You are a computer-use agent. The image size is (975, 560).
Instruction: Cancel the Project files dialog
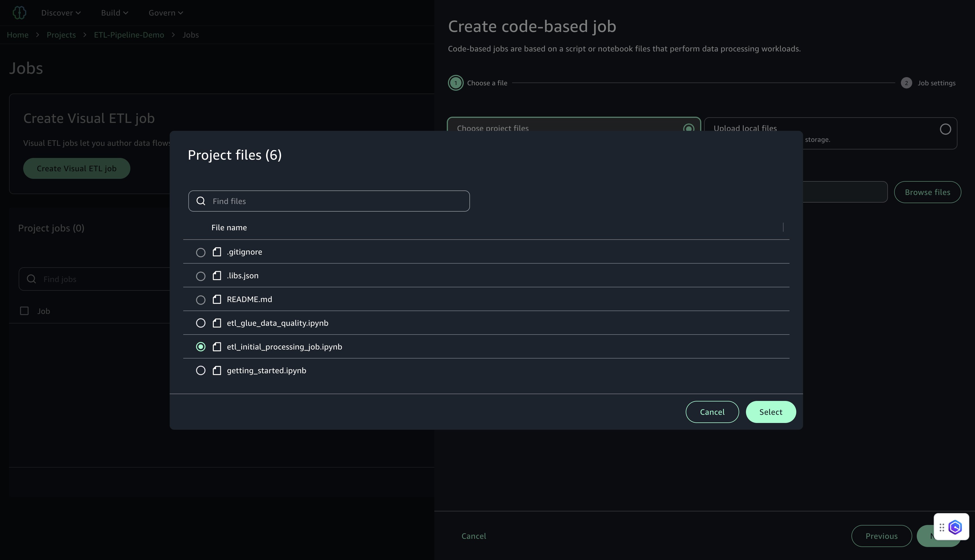point(712,412)
